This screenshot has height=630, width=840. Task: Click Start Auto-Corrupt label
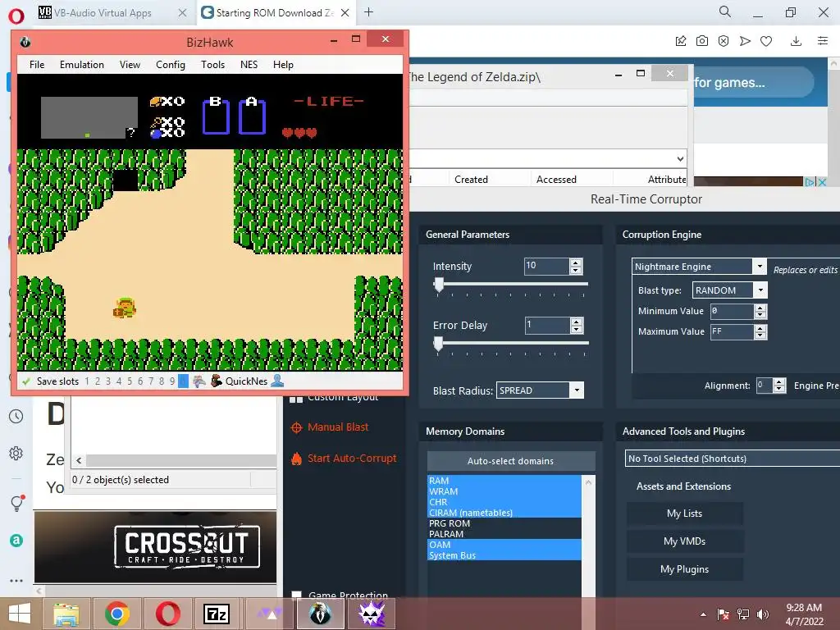point(352,458)
